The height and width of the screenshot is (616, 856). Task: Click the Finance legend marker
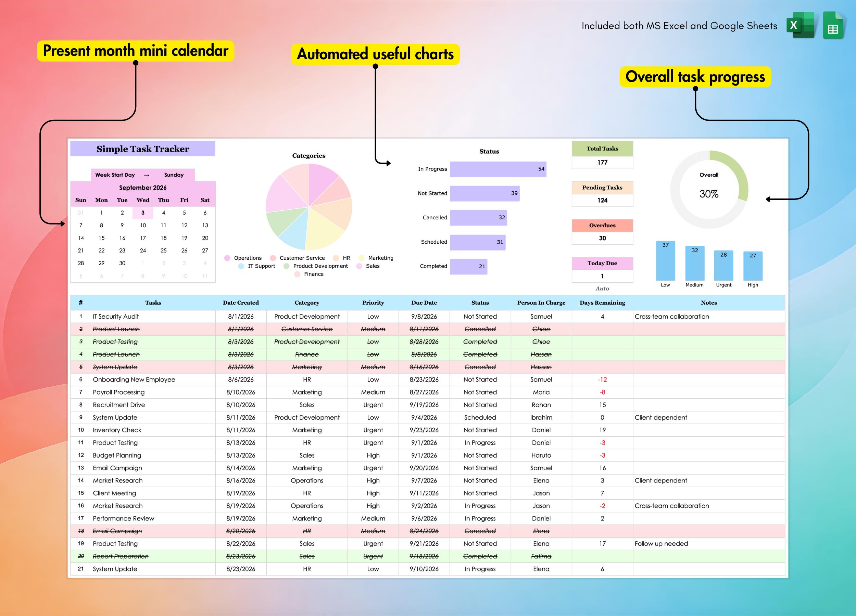click(x=298, y=274)
